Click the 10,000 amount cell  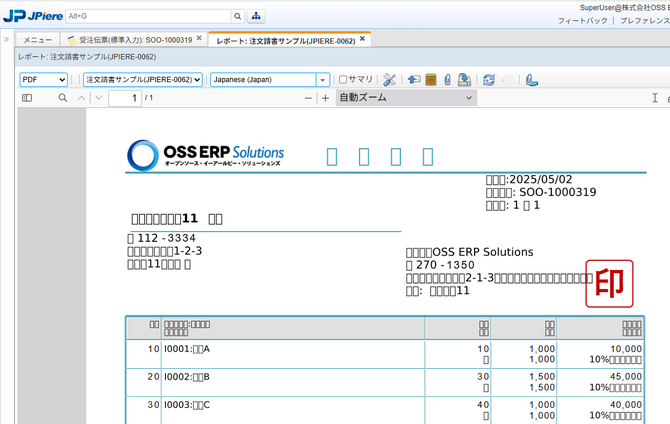[626, 349]
